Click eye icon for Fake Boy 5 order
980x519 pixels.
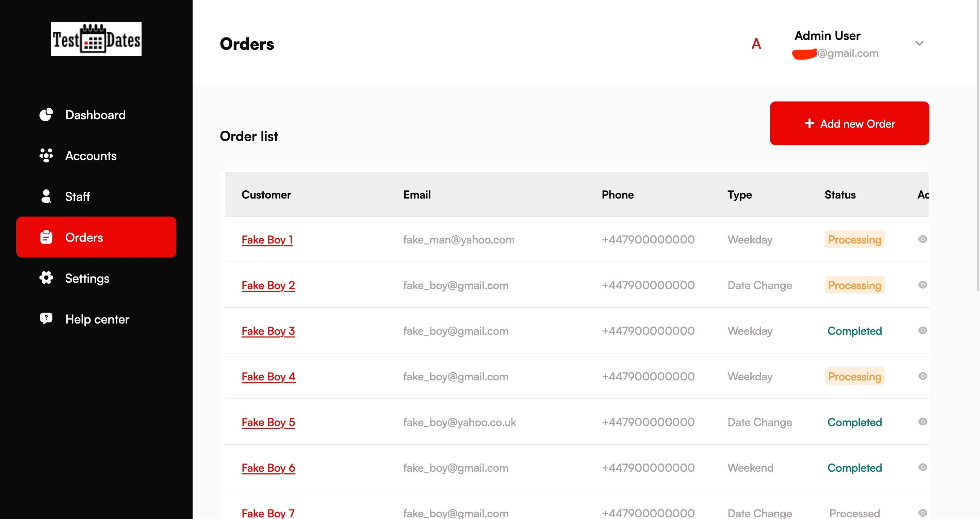pyautogui.click(x=922, y=422)
